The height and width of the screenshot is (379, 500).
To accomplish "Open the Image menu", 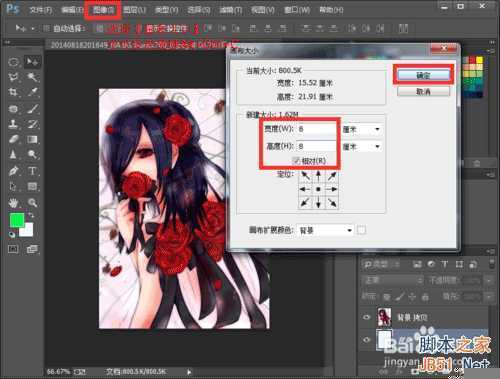I will (x=103, y=10).
